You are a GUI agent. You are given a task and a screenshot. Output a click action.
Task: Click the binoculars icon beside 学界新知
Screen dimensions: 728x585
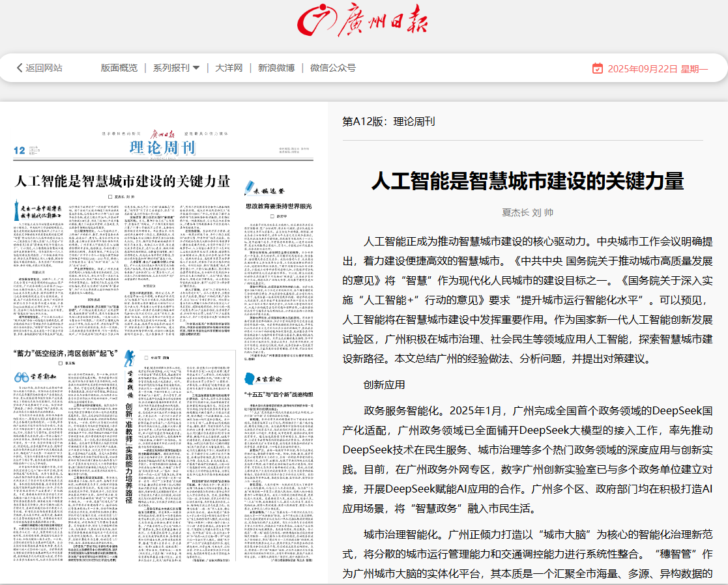(x=21, y=377)
